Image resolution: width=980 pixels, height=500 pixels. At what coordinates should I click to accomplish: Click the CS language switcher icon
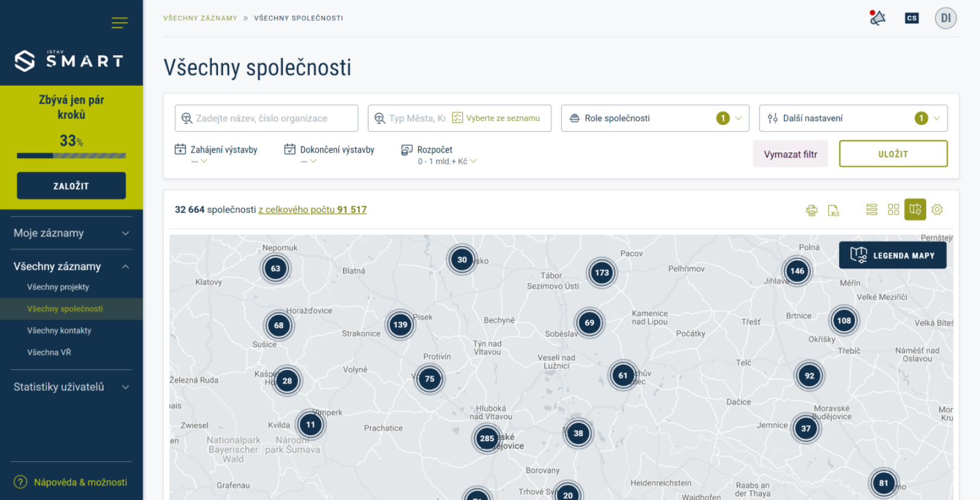pyautogui.click(x=911, y=18)
